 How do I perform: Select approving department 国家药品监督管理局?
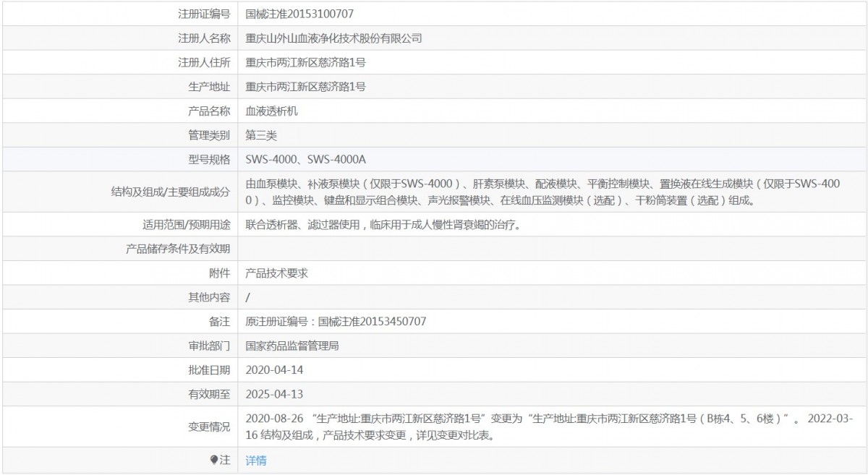coord(293,346)
